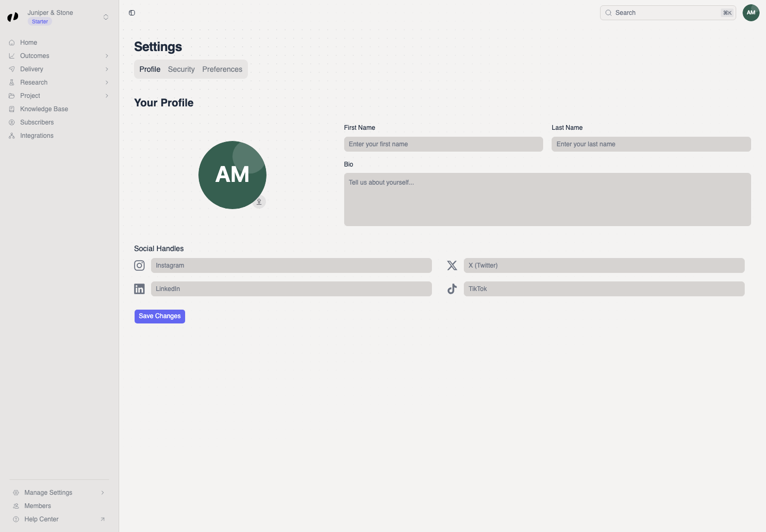Expand the Project submenu chevron

point(107,96)
